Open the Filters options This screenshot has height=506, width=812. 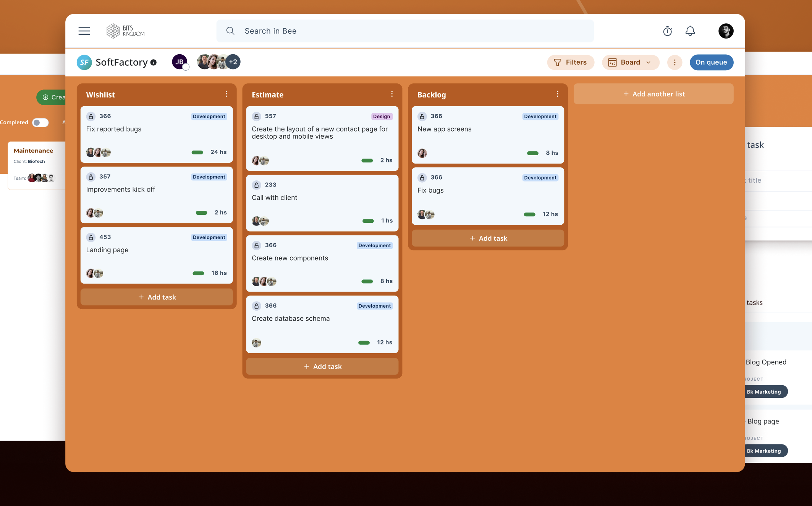[x=570, y=62]
